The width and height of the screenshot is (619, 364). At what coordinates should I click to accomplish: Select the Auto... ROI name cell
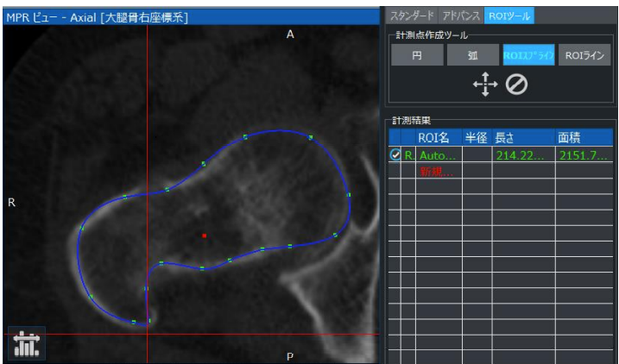click(439, 155)
